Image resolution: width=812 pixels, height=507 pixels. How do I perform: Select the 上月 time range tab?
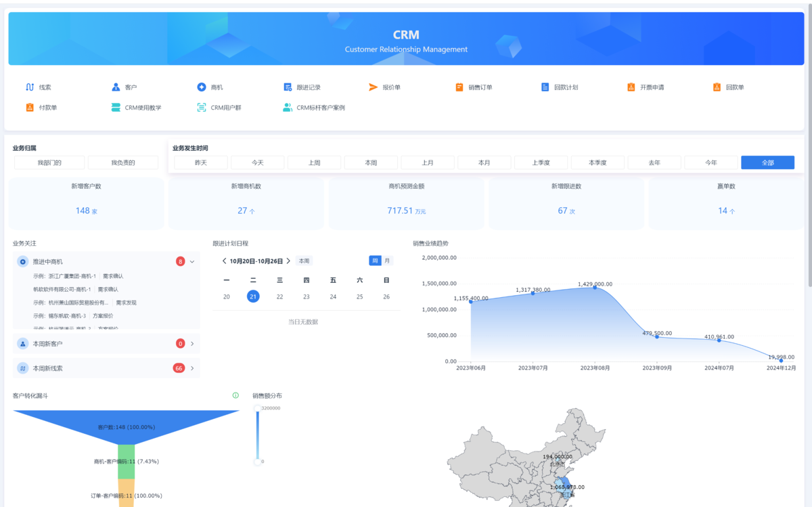[428, 162]
